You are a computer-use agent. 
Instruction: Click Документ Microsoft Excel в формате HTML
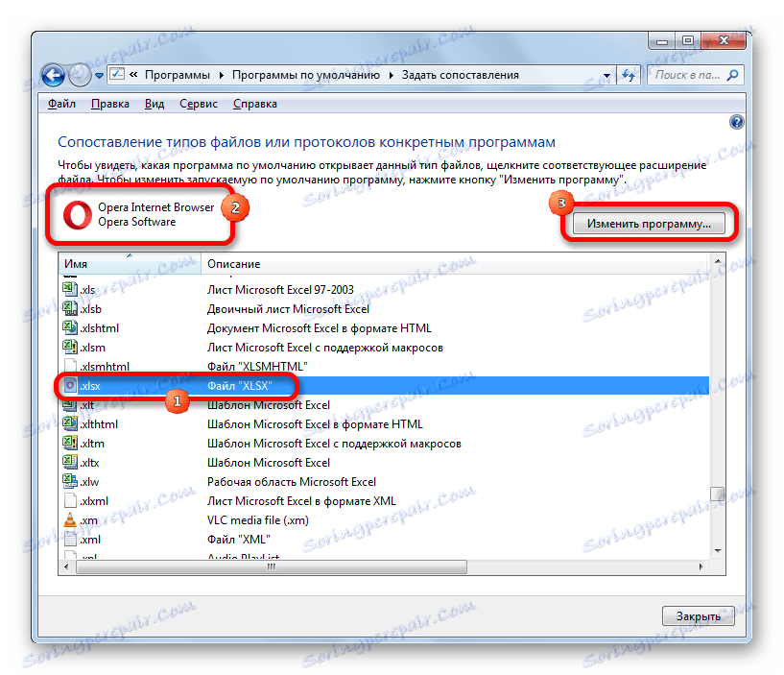click(x=319, y=328)
